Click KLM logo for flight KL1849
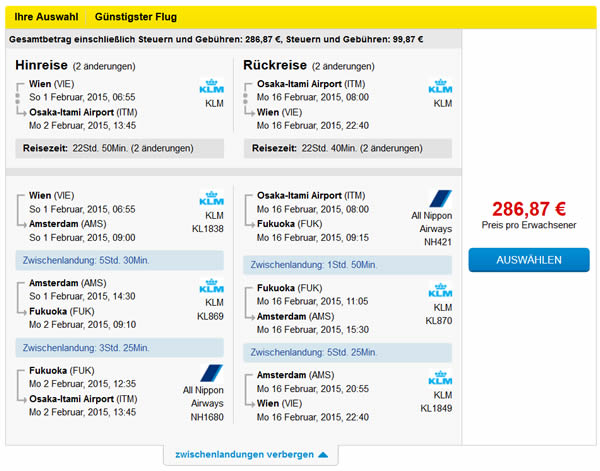This screenshot has width=600, height=471. (x=440, y=379)
